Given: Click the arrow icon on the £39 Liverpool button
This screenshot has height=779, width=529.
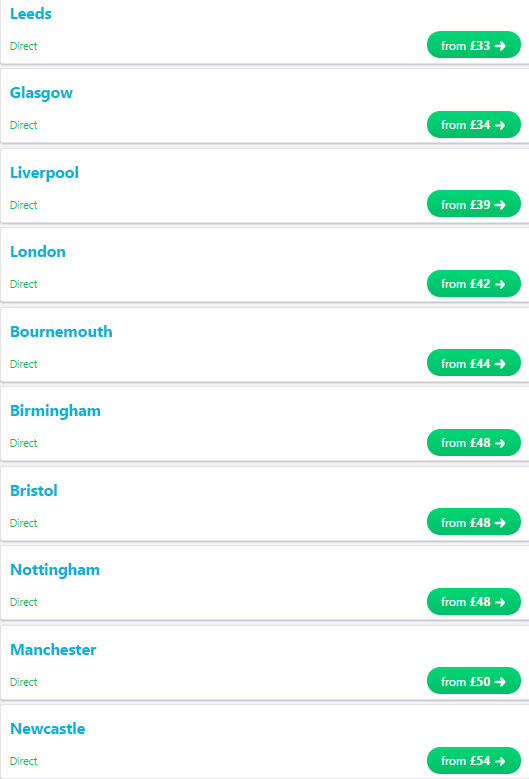Looking at the screenshot, I should (500, 205).
